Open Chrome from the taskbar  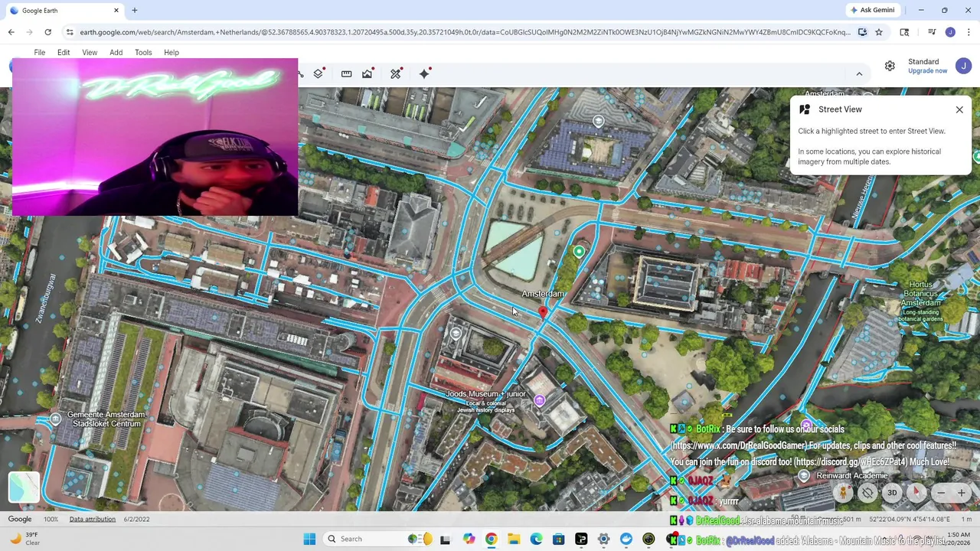click(491, 539)
